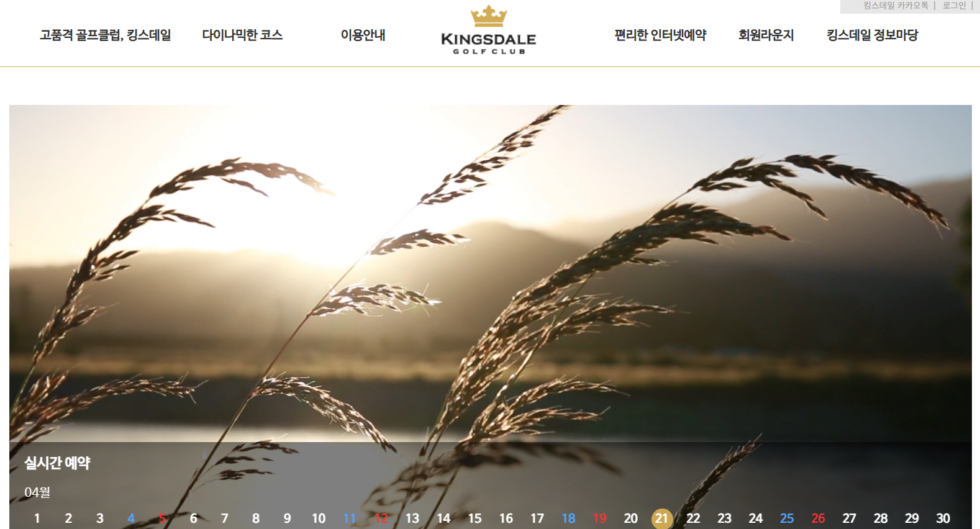This screenshot has height=529, width=980.
Task: Choose Saturday date 25 in calendar
Action: tap(787, 518)
